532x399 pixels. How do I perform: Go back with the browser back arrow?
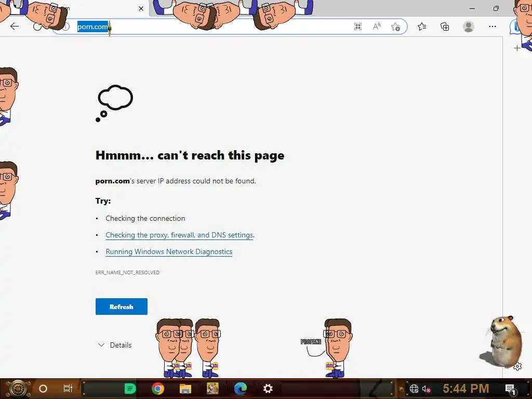coord(15,26)
